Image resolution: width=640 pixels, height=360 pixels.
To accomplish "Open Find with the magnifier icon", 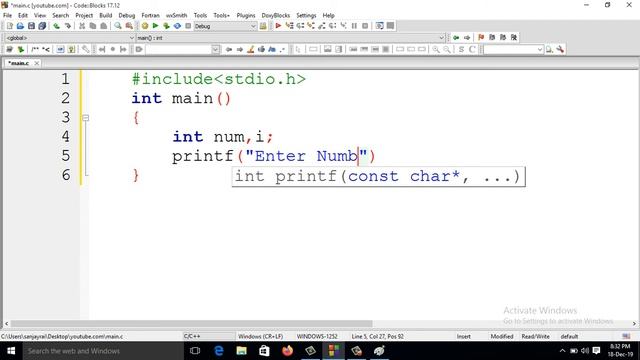I will pos(118,26).
